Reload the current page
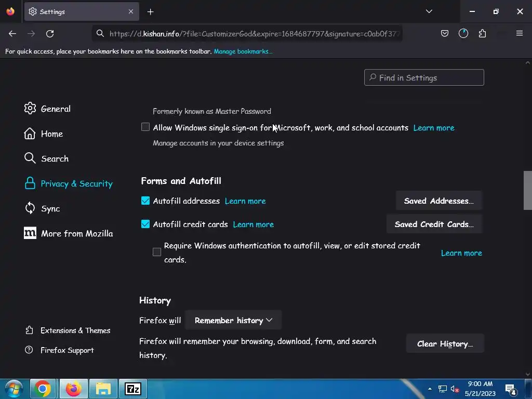The image size is (532, 399). pyautogui.click(x=50, y=34)
